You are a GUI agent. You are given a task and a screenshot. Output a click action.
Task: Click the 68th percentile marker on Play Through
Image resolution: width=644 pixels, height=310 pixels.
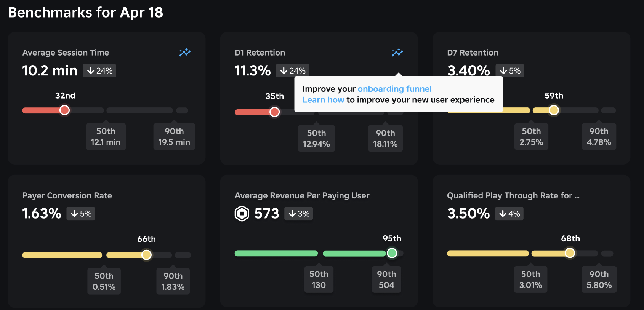coord(570,253)
